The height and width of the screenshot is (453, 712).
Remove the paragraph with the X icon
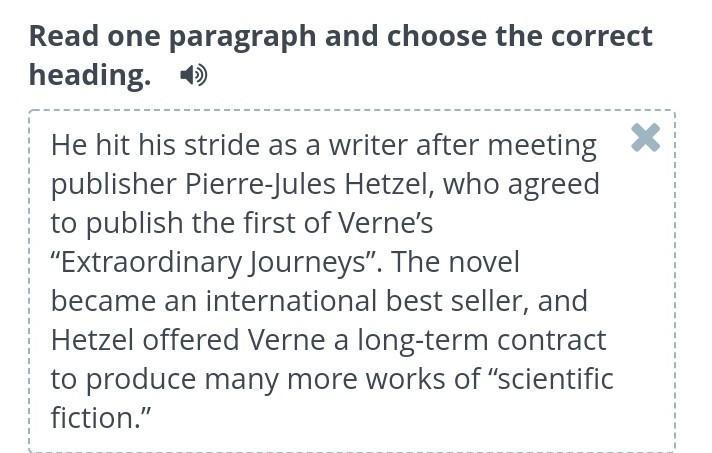click(x=645, y=137)
